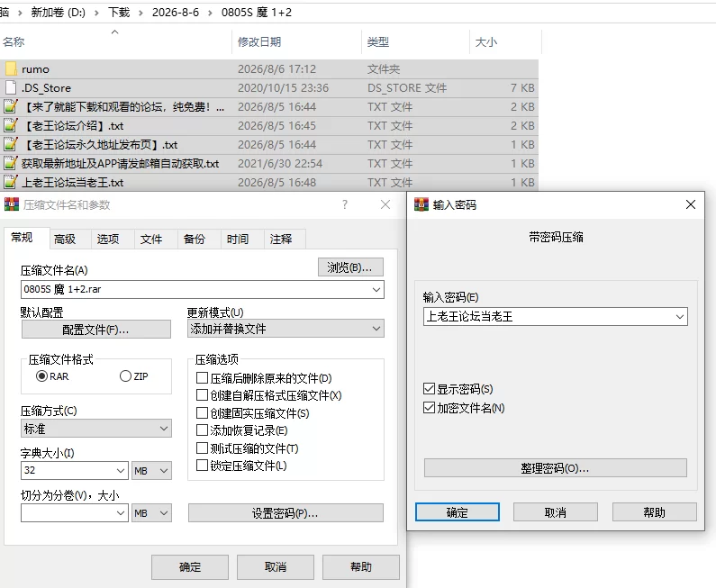Open the 切分为分卷 size dropdown
The image size is (716, 588).
click(x=121, y=513)
